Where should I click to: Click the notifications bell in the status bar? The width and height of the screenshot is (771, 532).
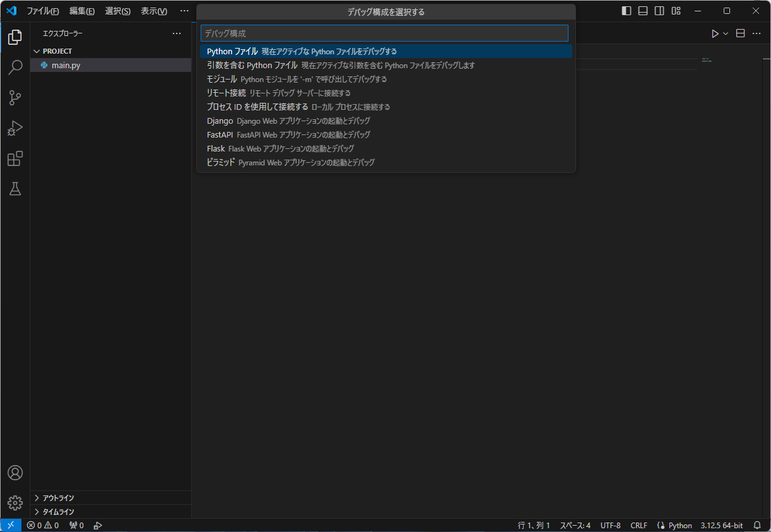[756, 524]
